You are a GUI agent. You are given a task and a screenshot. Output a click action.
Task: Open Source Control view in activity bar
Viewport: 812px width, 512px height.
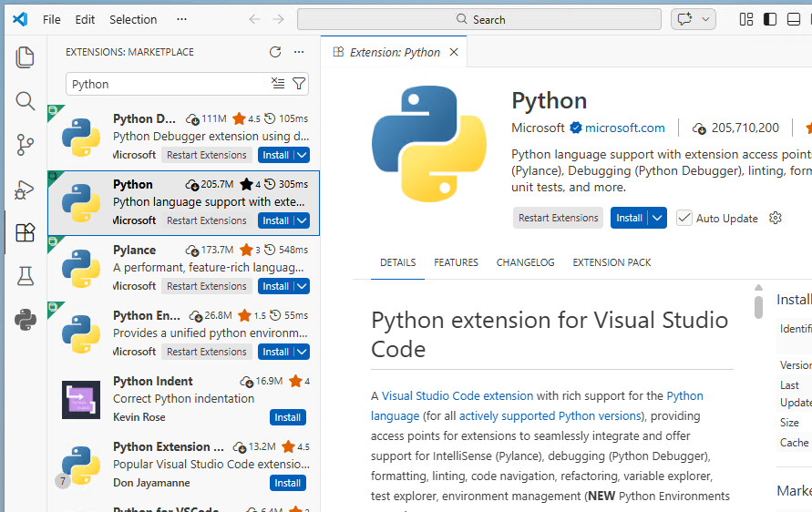click(x=25, y=145)
